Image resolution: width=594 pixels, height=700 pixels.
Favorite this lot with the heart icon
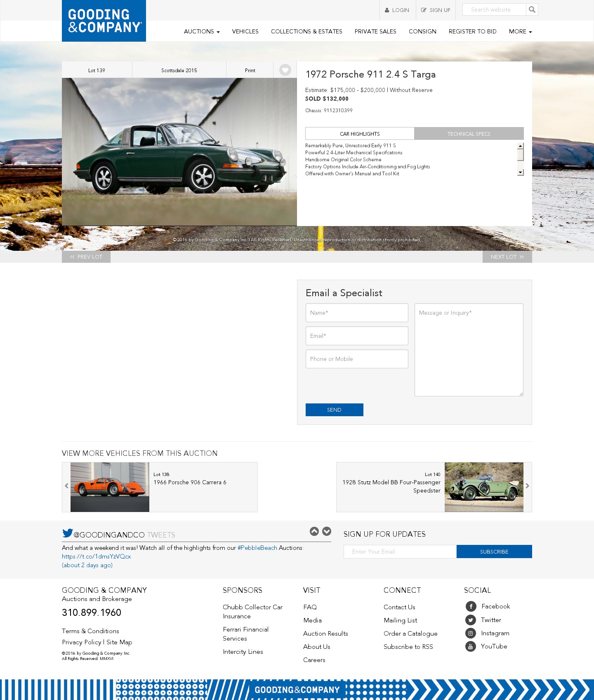(285, 70)
